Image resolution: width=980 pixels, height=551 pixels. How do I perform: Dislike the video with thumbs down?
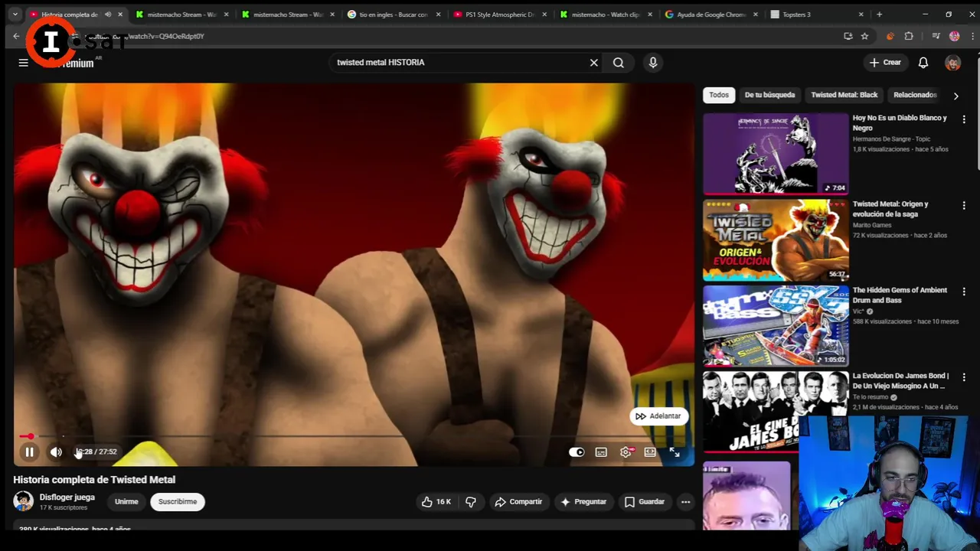(x=471, y=502)
